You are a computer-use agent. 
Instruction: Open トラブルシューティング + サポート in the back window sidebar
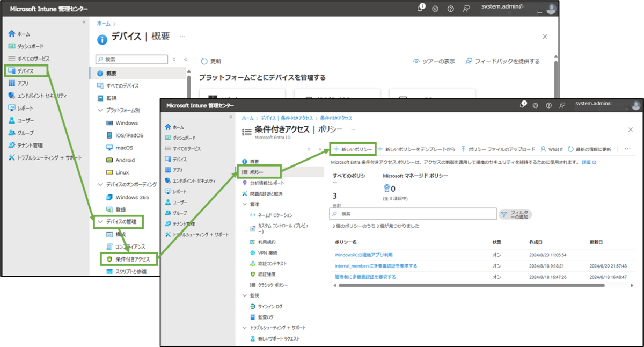(45, 157)
